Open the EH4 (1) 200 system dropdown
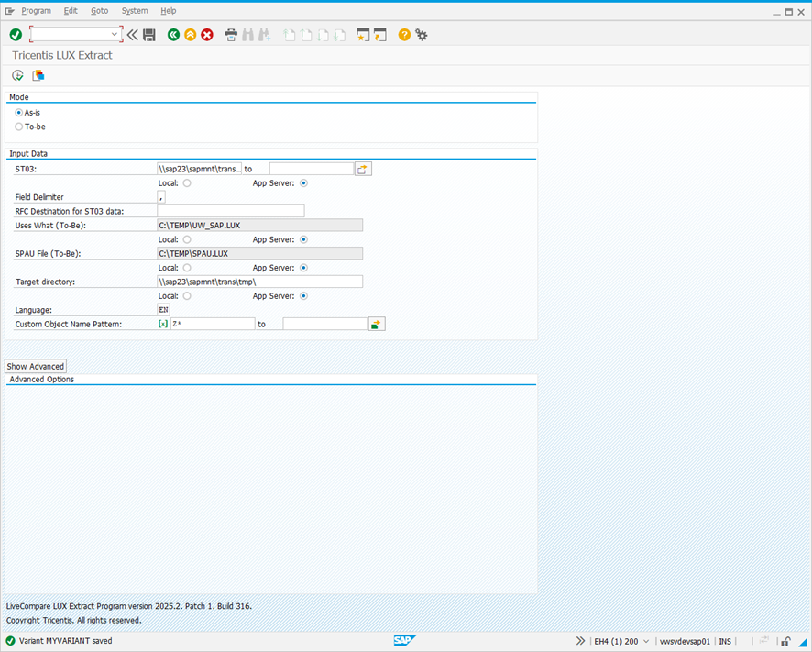The height and width of the screenshot is (652, 812). tap(644, 641)
